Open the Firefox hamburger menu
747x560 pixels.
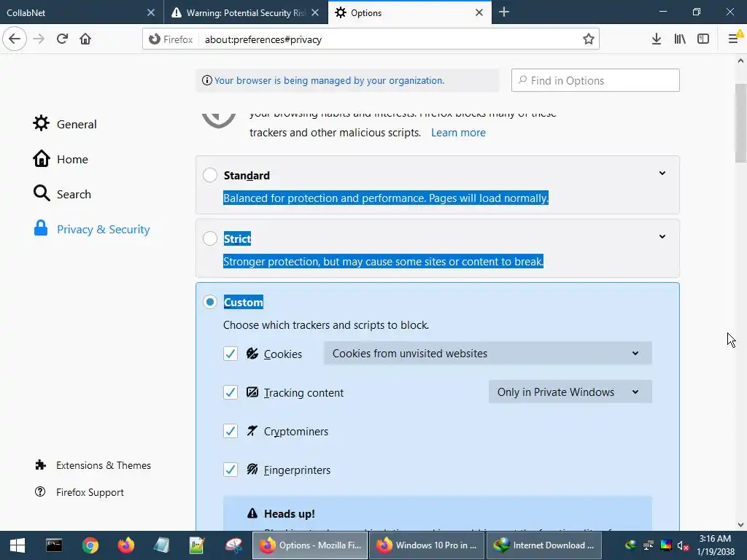click(734, 39)
